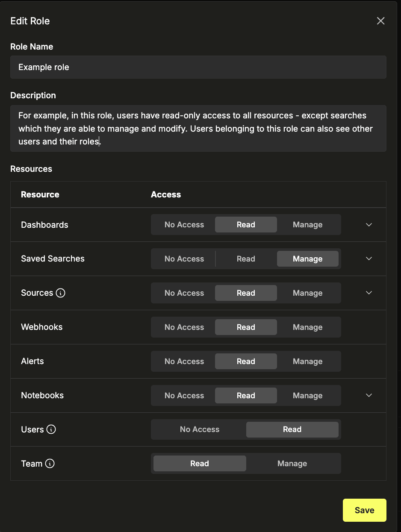Screen dimensions: 401x532
Task: Open the Sources info icon
Action: click(x=61, y=293)
